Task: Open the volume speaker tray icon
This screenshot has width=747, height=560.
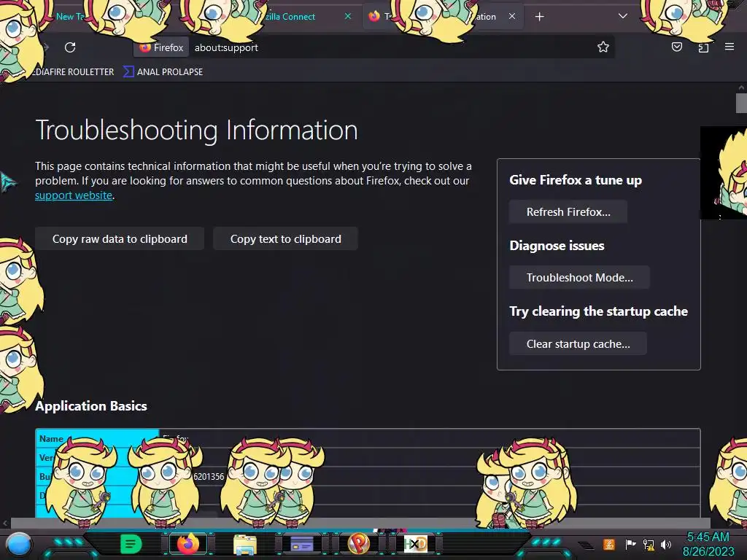Action: coord(666,544)
